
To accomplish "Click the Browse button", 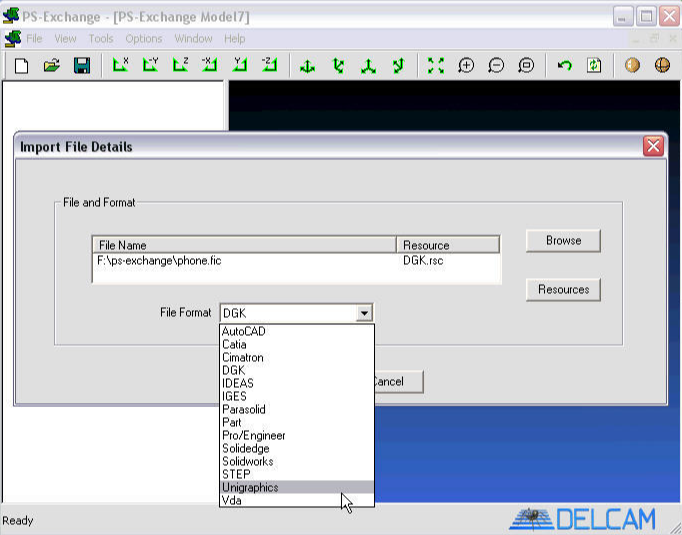I will point(563,241).
